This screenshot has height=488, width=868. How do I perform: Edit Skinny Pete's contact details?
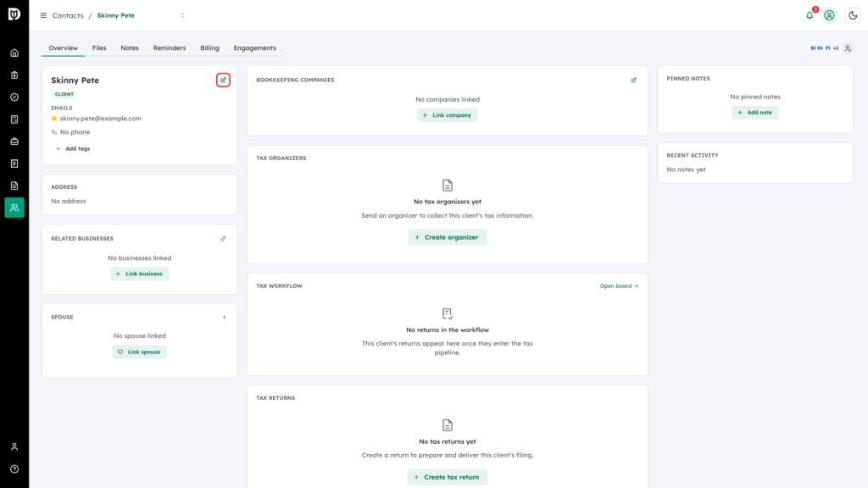point(223,80)
